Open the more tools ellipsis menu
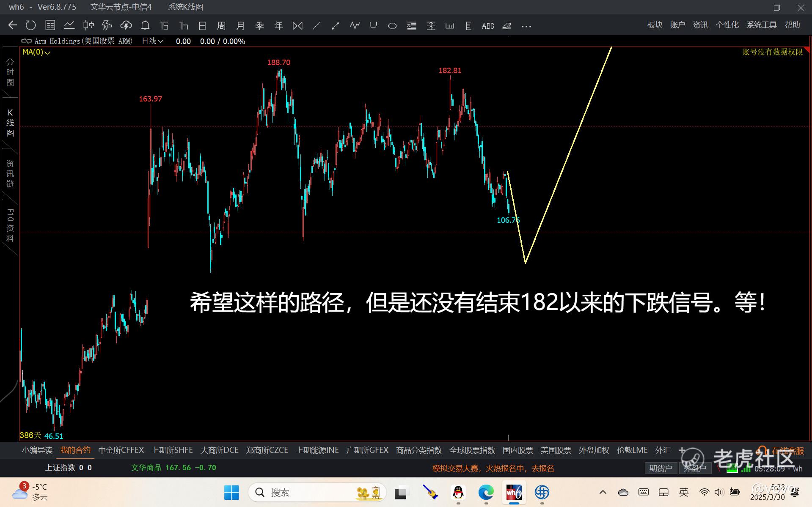Viewport: 812px width, 507px height. [526, 26]
